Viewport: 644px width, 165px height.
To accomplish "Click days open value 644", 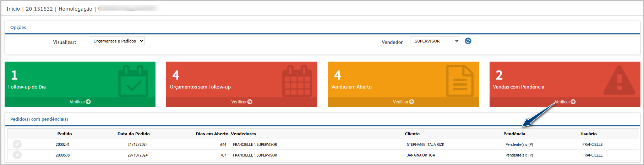I will (x=223, y=144).
